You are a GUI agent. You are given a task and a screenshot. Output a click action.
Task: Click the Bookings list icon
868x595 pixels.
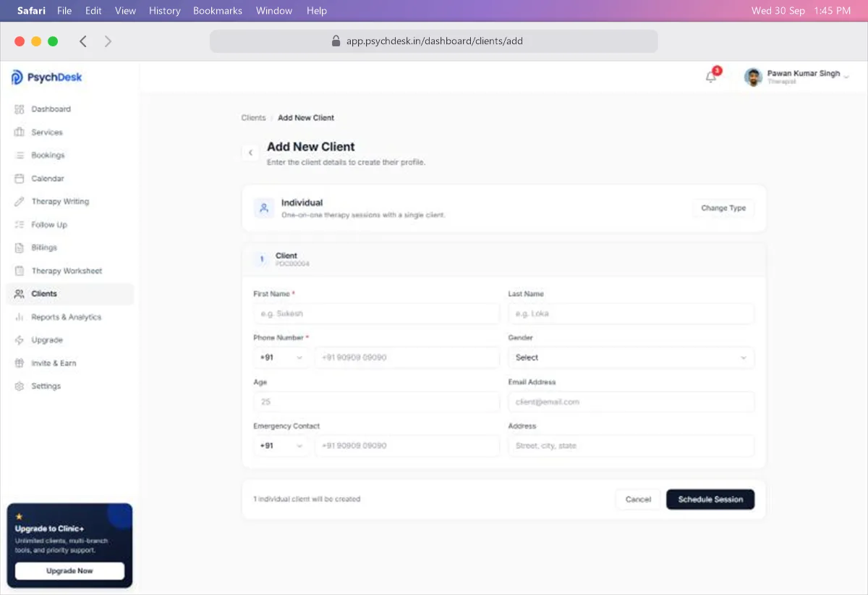(20, 156)
